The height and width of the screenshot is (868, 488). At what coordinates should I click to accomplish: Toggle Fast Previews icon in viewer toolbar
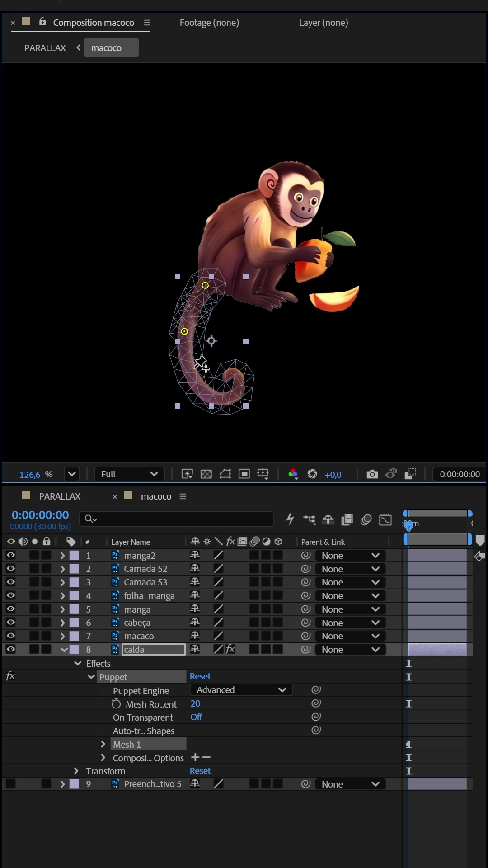point(187,474)
